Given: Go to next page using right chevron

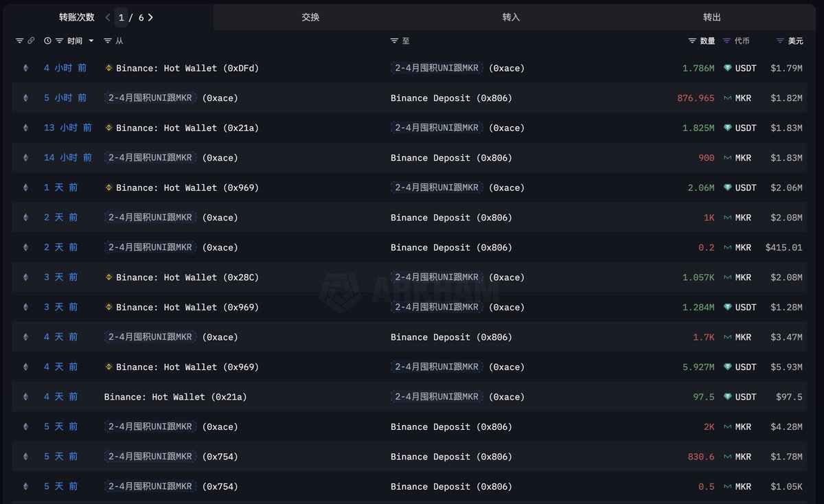Looking at the screenshot, I should coord(150,17).
